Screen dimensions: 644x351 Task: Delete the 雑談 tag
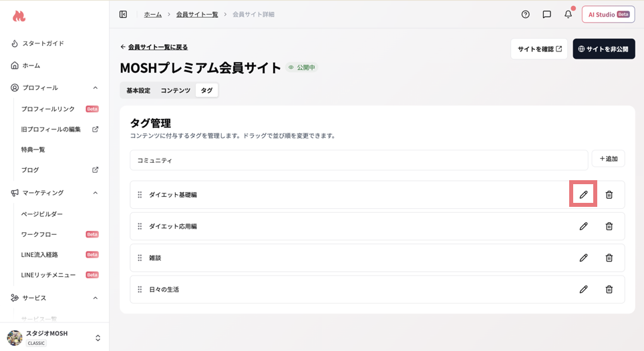pos(609,258)
